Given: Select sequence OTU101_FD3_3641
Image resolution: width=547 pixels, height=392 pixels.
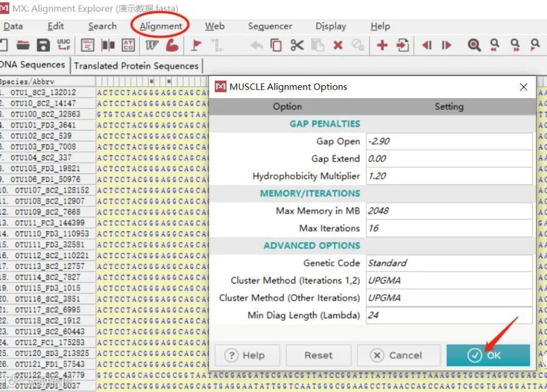Looking at the screenshot, I should pyautogui.click(x=43, y=125).
